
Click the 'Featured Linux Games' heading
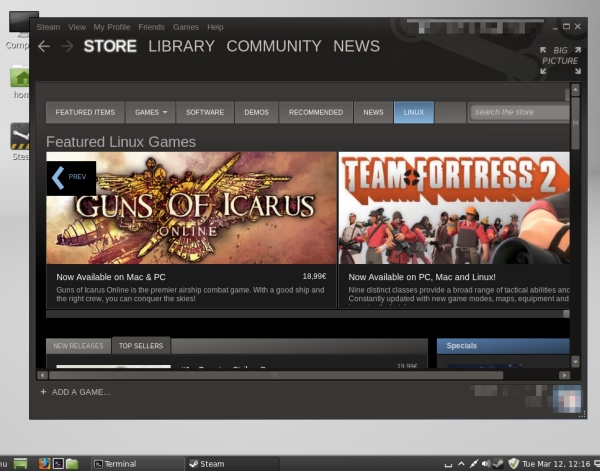click(x=121, y=142)
